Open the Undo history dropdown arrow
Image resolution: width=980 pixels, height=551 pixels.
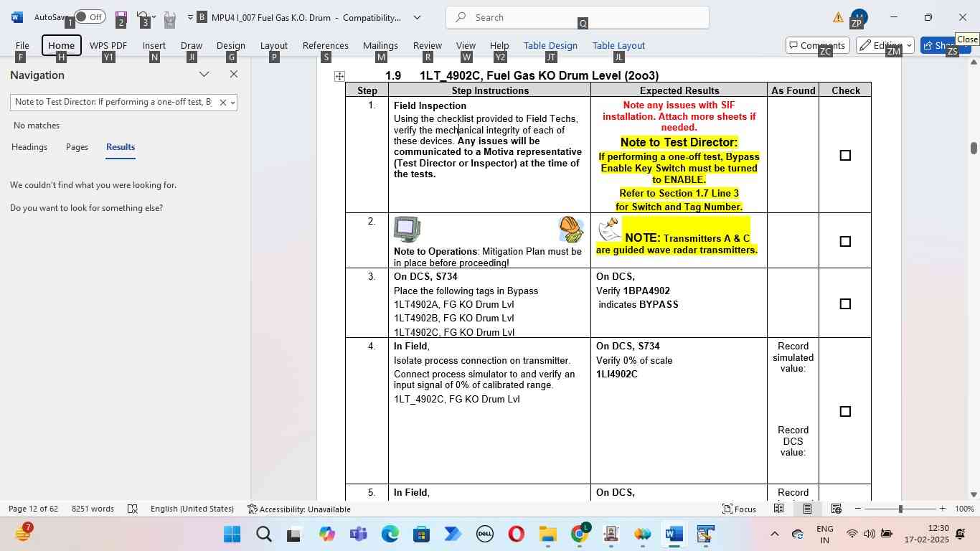pyautogui.click(x=155, y=17)
